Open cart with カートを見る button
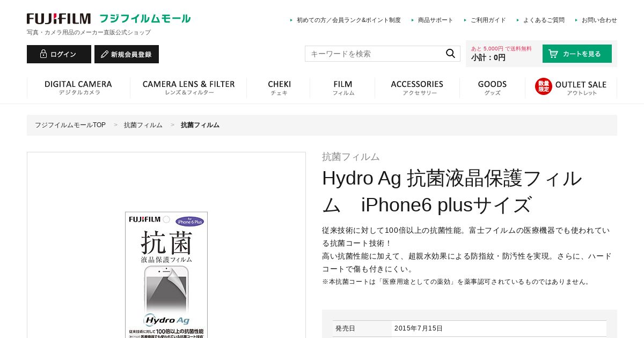 pos(577,54)
